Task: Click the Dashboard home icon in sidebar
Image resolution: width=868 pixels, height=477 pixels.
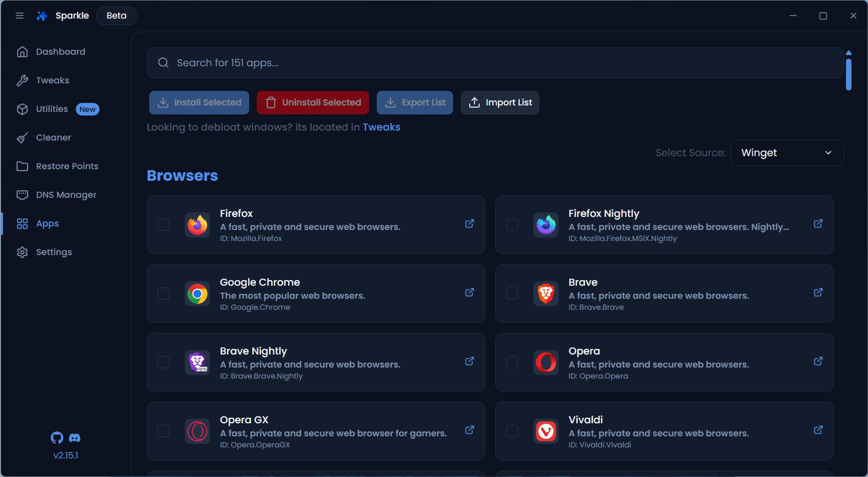Action: [x=22, y=52]
